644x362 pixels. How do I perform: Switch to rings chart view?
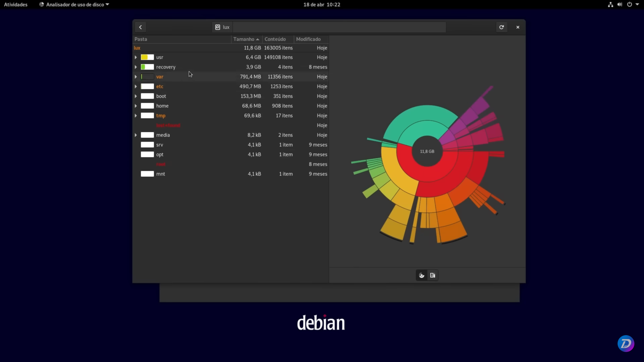(422, 276)
